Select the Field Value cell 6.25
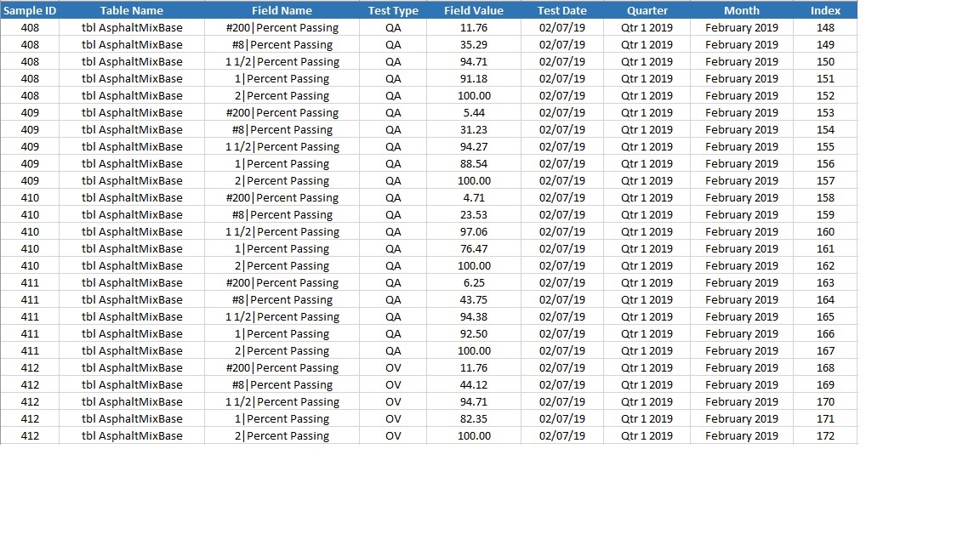 474,282
